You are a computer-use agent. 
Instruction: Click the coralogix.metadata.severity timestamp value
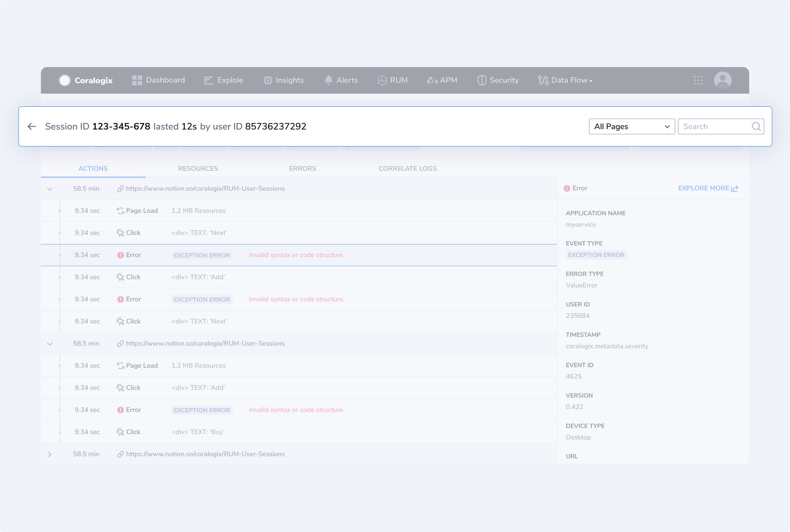[607, 346]
